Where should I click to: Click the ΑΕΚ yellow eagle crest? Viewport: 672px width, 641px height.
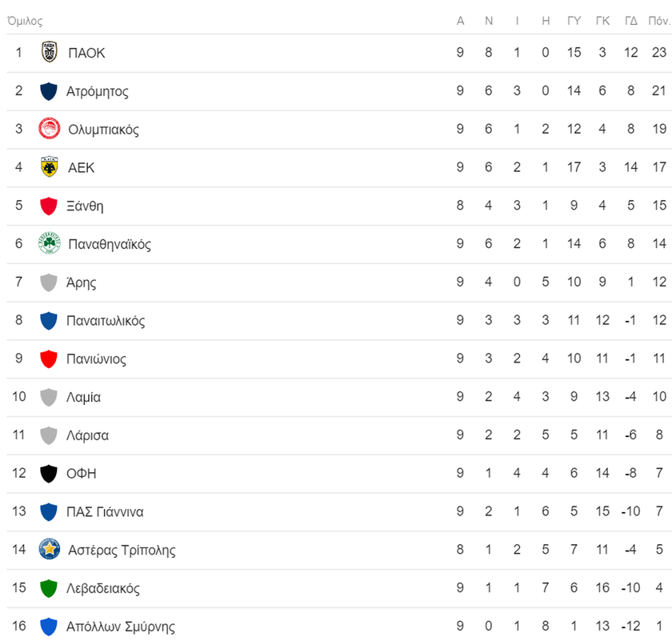click(x=50, y=166)
